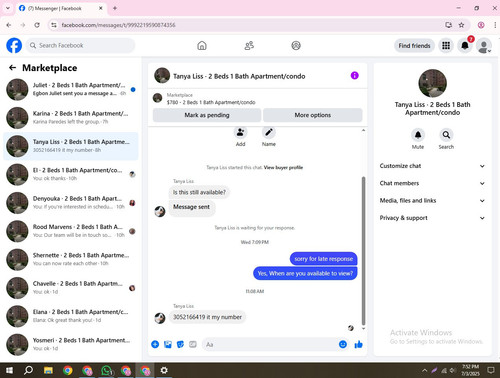This screenshot has width=500, height=378.
Task: Open Settings gear from taskbar
Action: [x=164, y=370]
